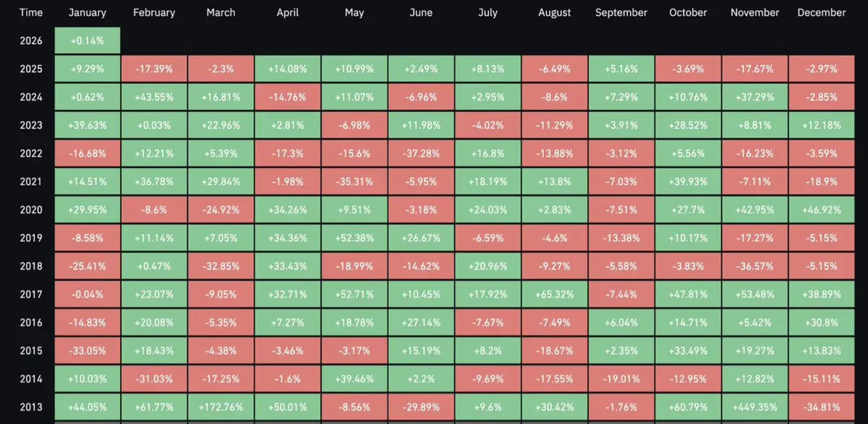Select the +52.38% May 2019 cell

[354, 237]
